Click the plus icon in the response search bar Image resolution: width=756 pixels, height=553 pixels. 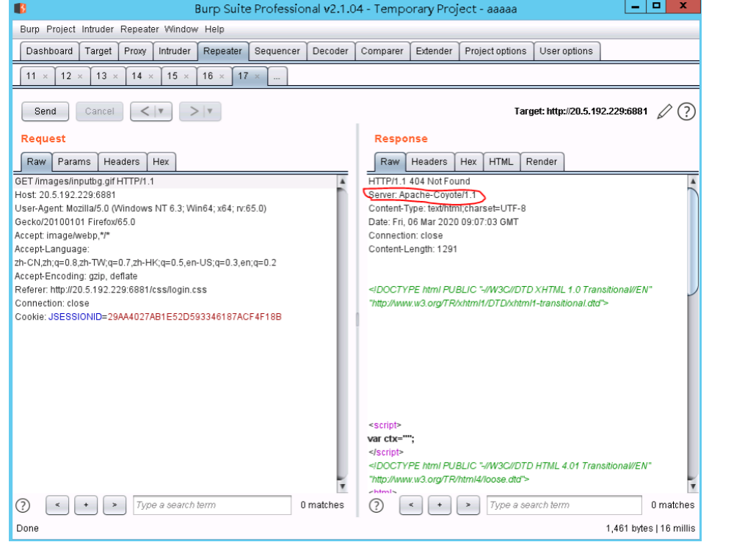coord(439,505)
